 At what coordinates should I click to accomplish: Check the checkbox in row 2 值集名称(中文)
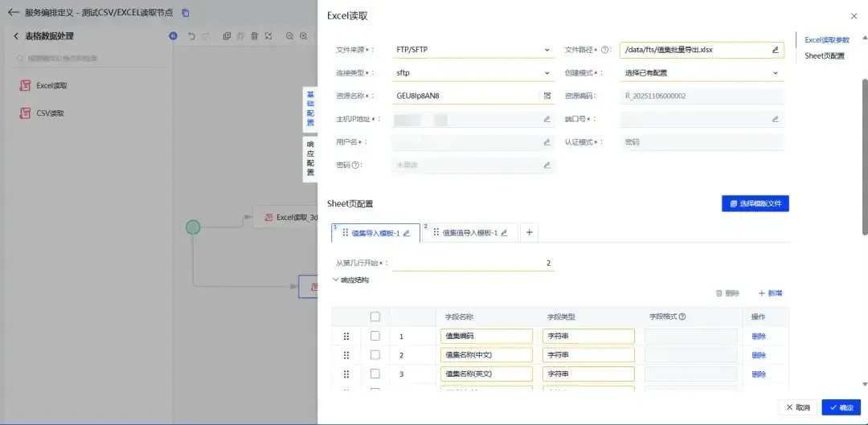click(x=375, y=355)
